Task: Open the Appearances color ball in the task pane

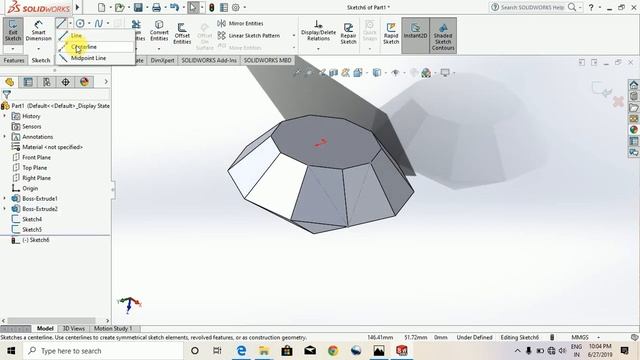Action: pyautogui.click(x=634, y=130)
